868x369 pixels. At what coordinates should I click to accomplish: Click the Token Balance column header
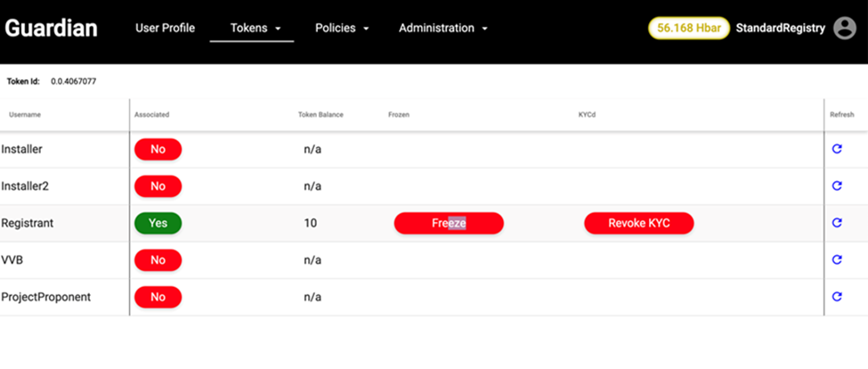click(320, 115)
